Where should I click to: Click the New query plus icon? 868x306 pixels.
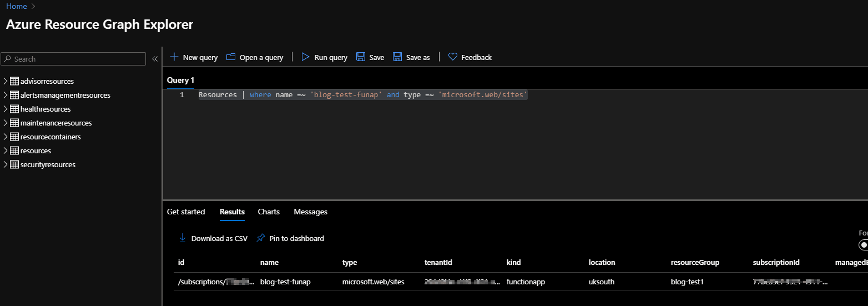[174, 57]
